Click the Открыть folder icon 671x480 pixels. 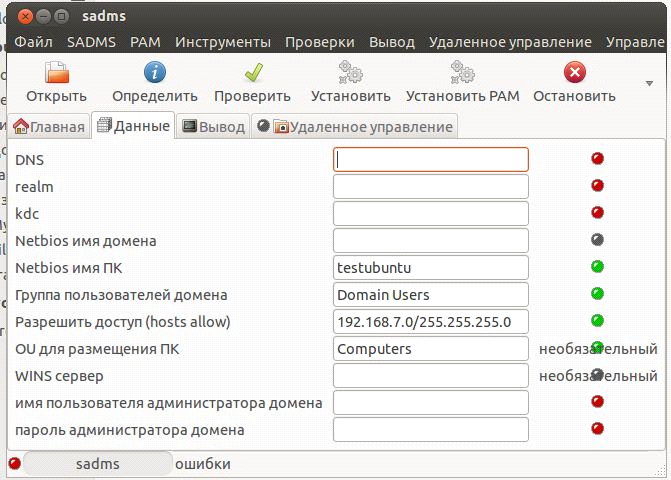point(57,72)
